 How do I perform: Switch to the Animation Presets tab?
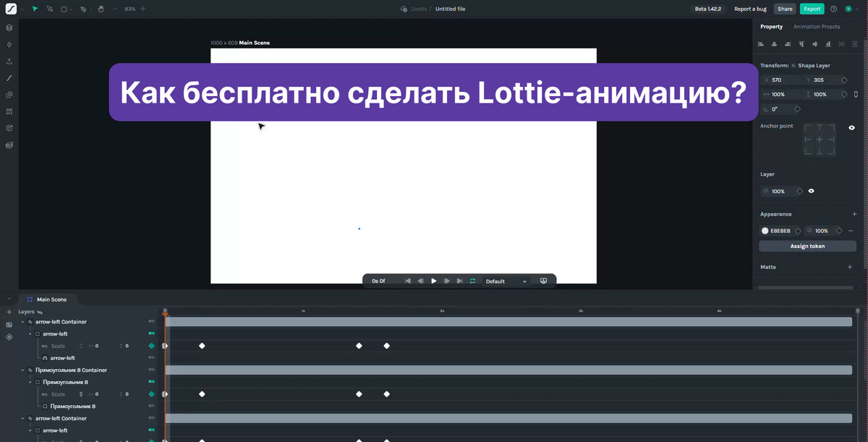pos(816,26)
